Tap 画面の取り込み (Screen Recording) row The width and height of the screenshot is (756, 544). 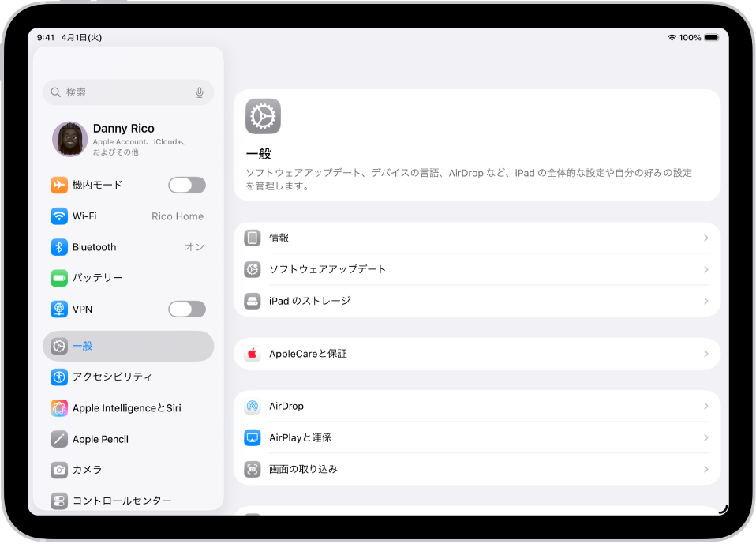click(473, 469)
